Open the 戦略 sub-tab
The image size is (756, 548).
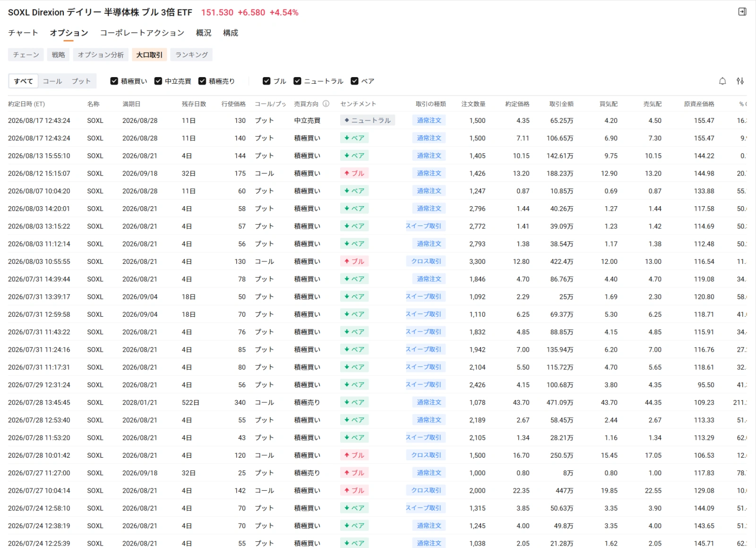coord(58,55)
